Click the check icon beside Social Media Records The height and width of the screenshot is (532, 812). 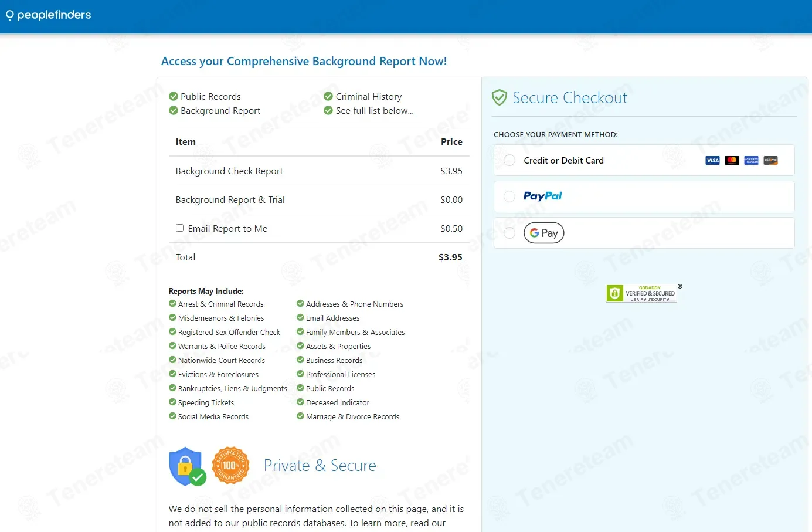[x=172, y=416]
